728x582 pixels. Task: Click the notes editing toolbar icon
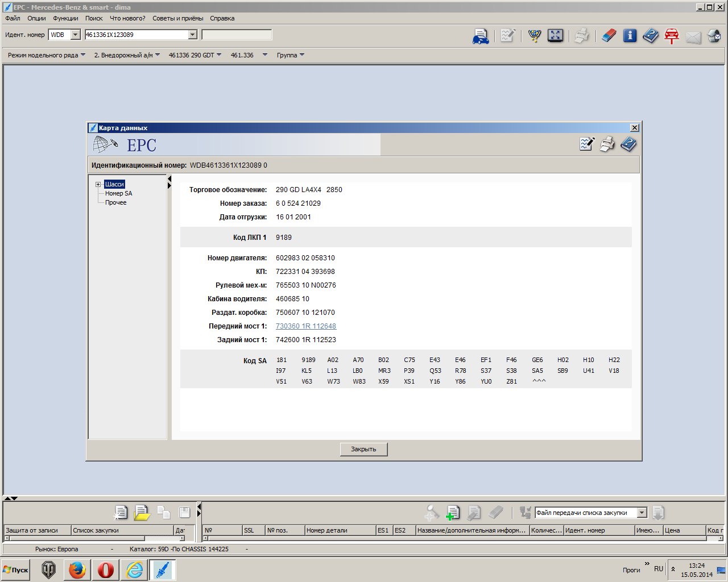507,35
